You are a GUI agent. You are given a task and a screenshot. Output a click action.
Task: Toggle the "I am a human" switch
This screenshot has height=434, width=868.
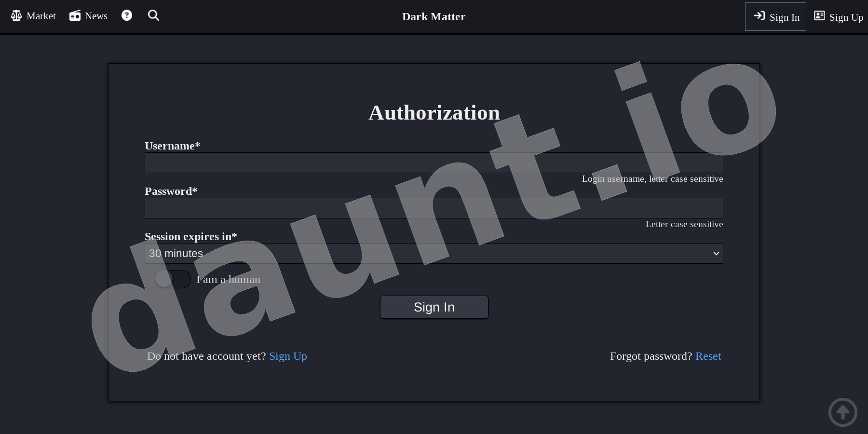173,279
